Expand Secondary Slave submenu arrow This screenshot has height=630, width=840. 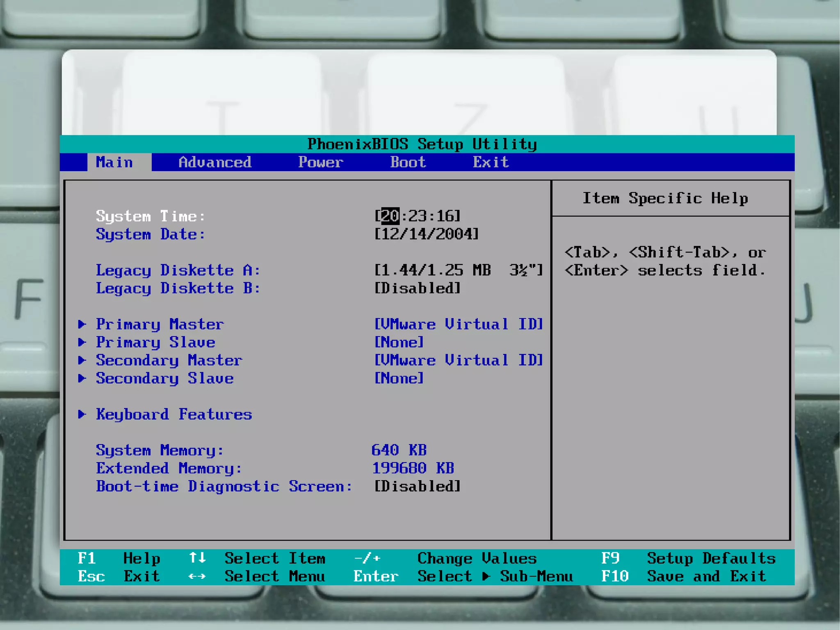(x=82, y=378)
